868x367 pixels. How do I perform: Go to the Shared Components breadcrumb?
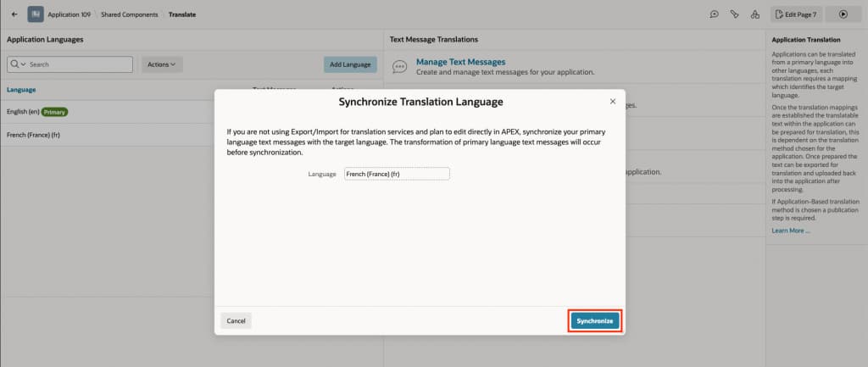[x=129, y=14]
